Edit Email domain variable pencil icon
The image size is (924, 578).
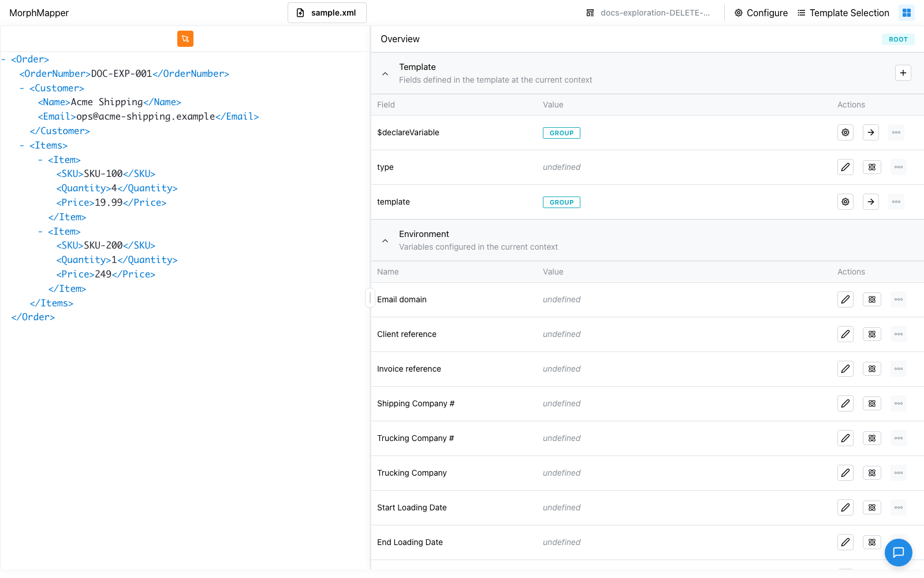(x=845, y=299)
